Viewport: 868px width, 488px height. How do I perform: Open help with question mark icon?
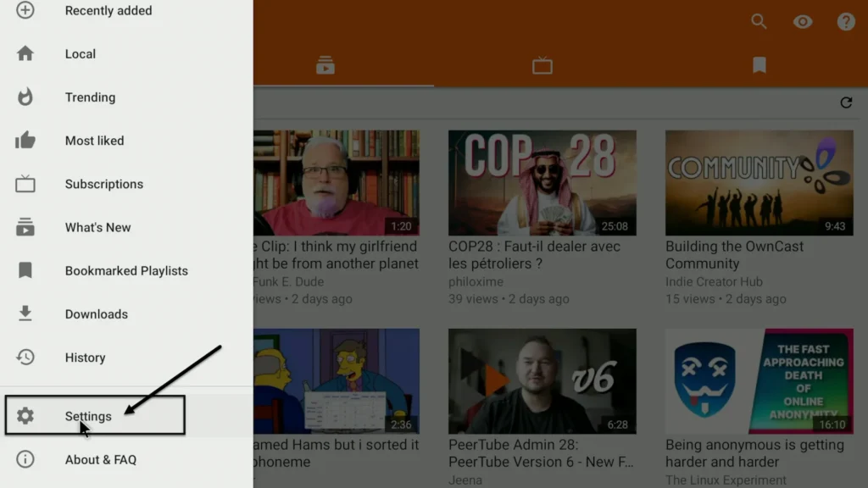pyautogui.click(x=846, y=21)
